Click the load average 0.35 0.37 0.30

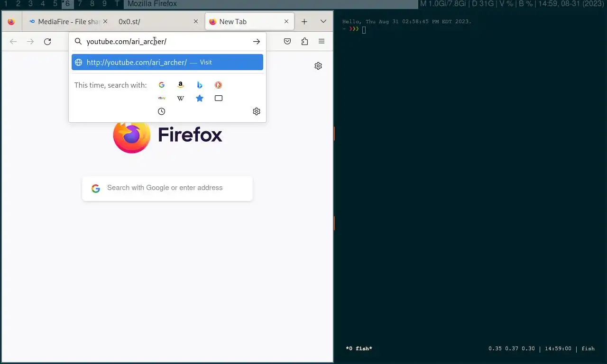click(x=512, y=348)
